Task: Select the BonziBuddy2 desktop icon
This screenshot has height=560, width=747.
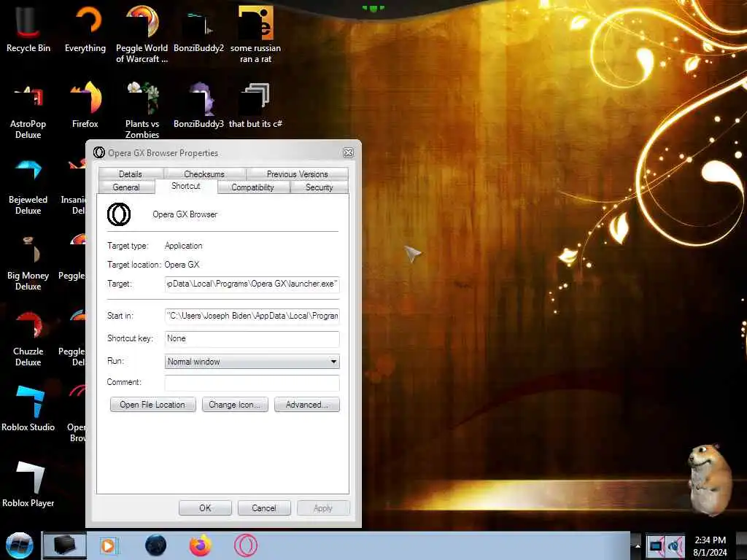Action: click(198, 29)
